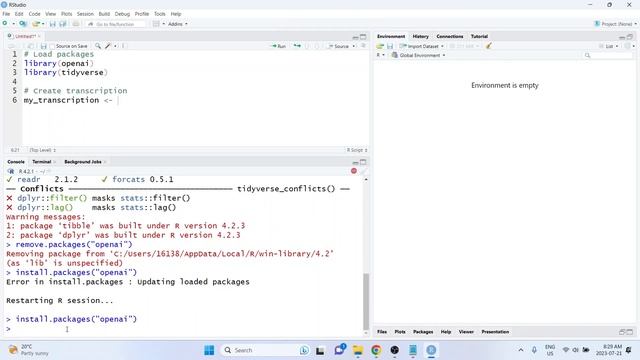The width and height of the screenshot is (640, 360).
Task: Switch to the Packages tab
Action: 423,332
